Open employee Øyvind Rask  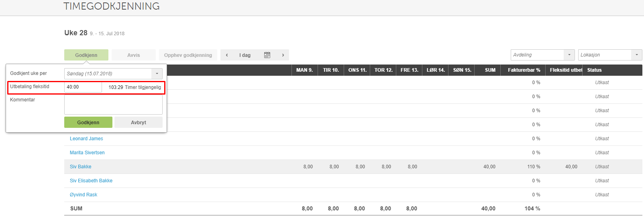[84, 195]
